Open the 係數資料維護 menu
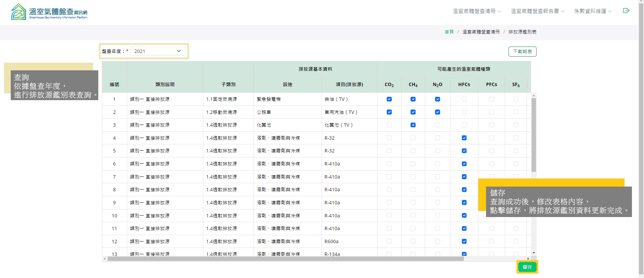This screenshot has height=278, width=644. 593,11
